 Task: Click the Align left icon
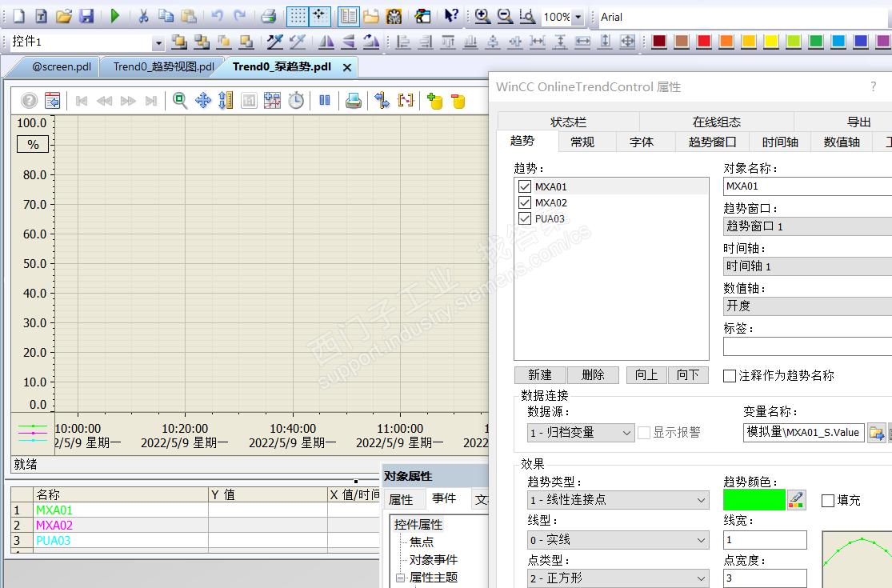[x=403, y=41]
